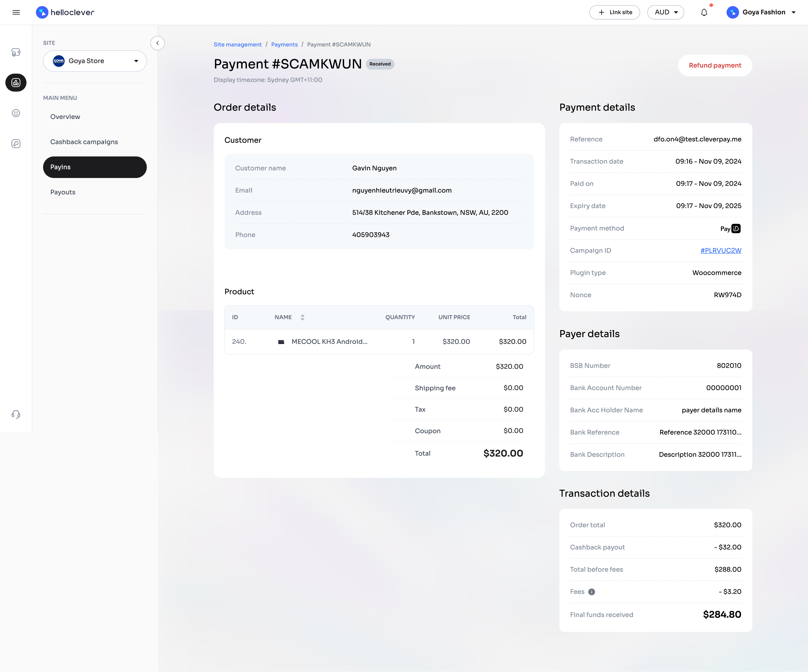Collapse the sidebar with chevron button
Viewport: 808px width, 672px height.
tap(157, 43)
